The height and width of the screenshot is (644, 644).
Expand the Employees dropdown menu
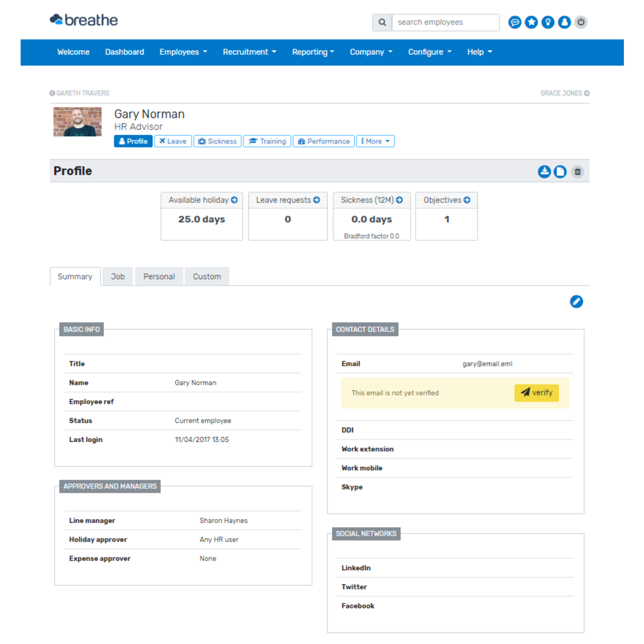183,52
